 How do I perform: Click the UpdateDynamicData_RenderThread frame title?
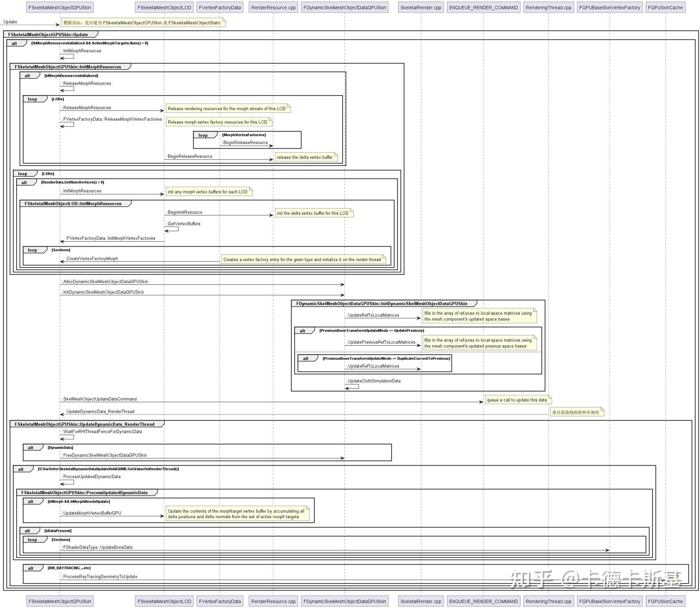tap(84, 424)
